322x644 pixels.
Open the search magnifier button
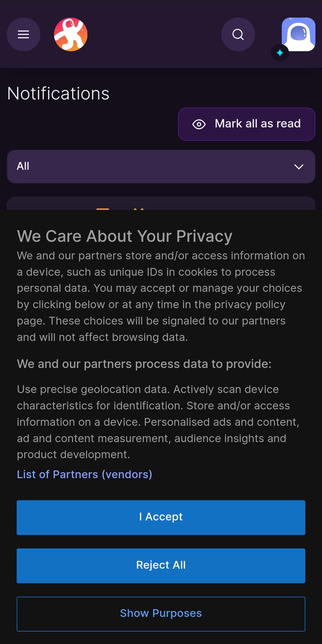point(238,35)
